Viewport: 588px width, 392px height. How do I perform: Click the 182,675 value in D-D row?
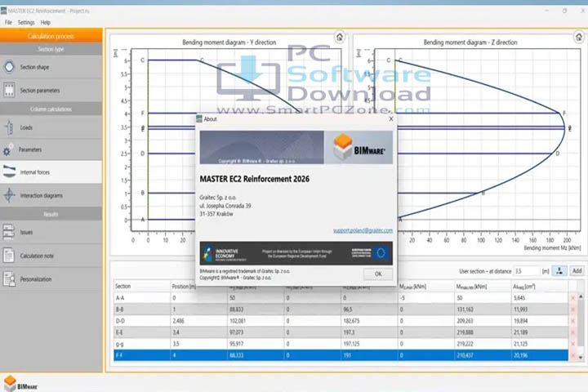(351, 321)
